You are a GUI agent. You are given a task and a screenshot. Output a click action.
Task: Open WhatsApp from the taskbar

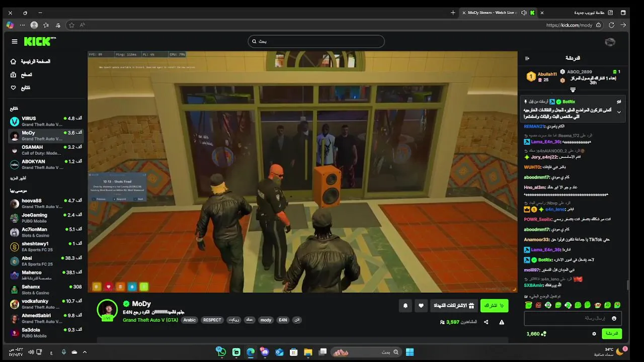point(222,352)
